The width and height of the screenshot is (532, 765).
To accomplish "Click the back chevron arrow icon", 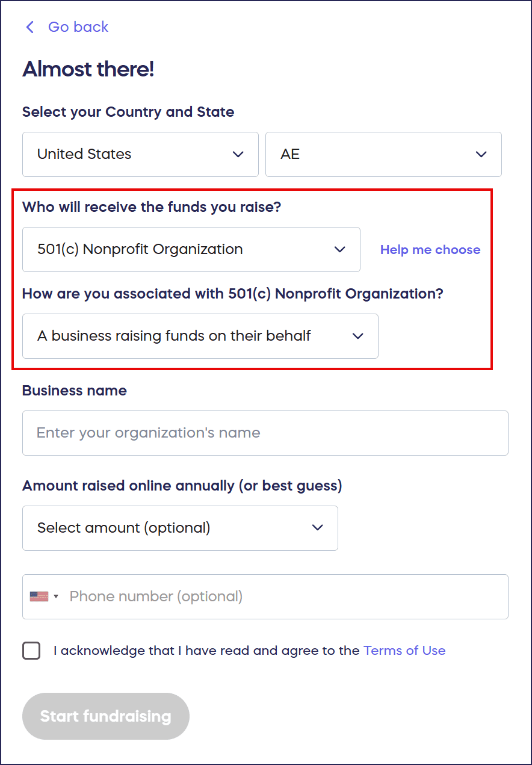I will (x=29, y=27).
